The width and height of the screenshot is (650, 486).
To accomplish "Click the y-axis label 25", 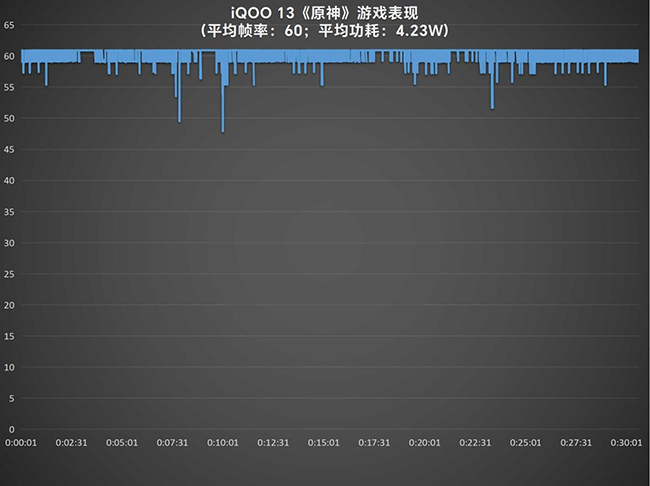I will (x=9, y=274).
